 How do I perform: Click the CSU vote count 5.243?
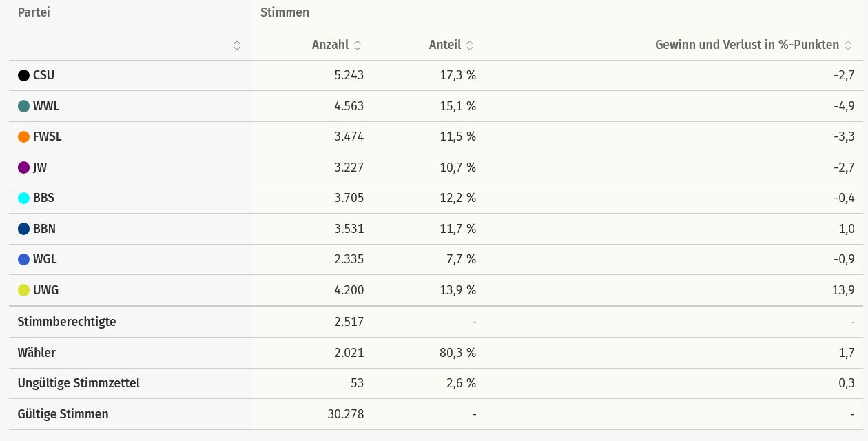[349, 76]
